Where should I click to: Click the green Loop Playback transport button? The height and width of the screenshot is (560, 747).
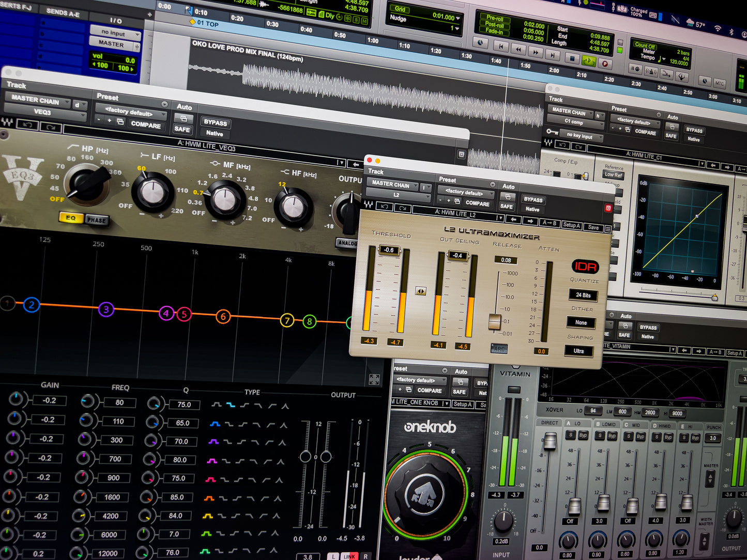pyautogui.click(x=588, y=61)
